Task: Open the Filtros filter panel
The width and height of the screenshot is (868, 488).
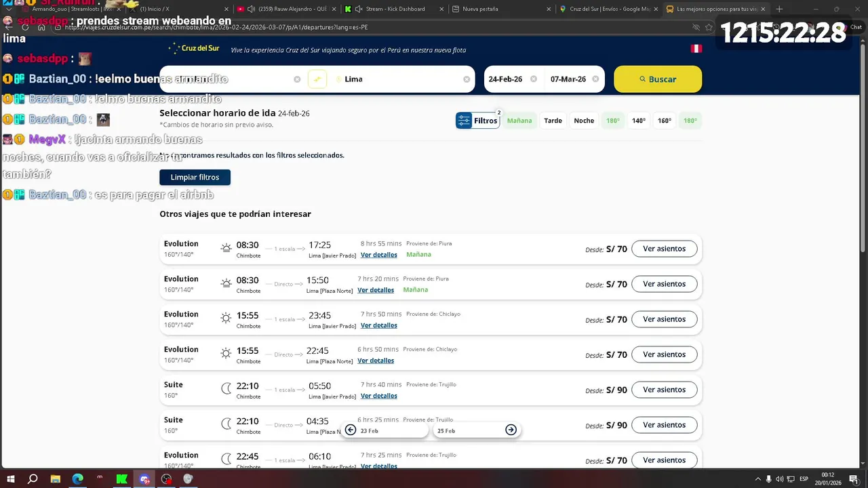Action: click(478, 121)
